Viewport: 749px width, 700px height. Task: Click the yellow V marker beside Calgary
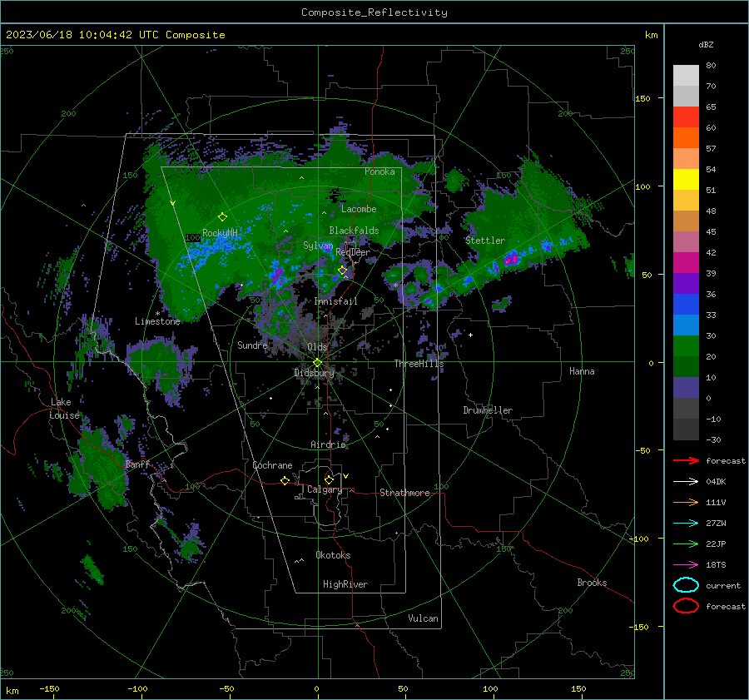coord(345,476)
